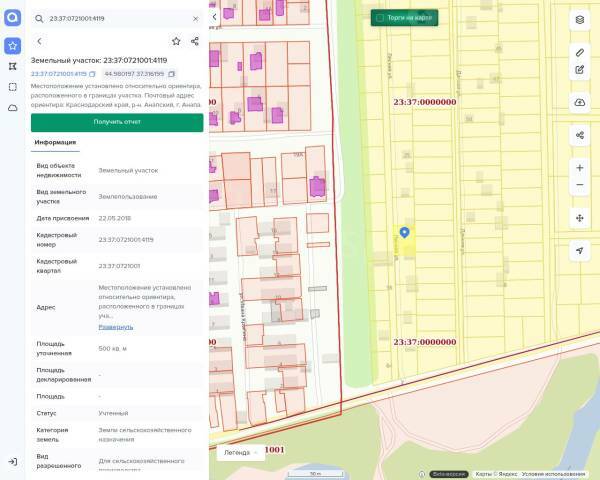
Task: Click the geolocation arrow button
Action: [580, 251]
